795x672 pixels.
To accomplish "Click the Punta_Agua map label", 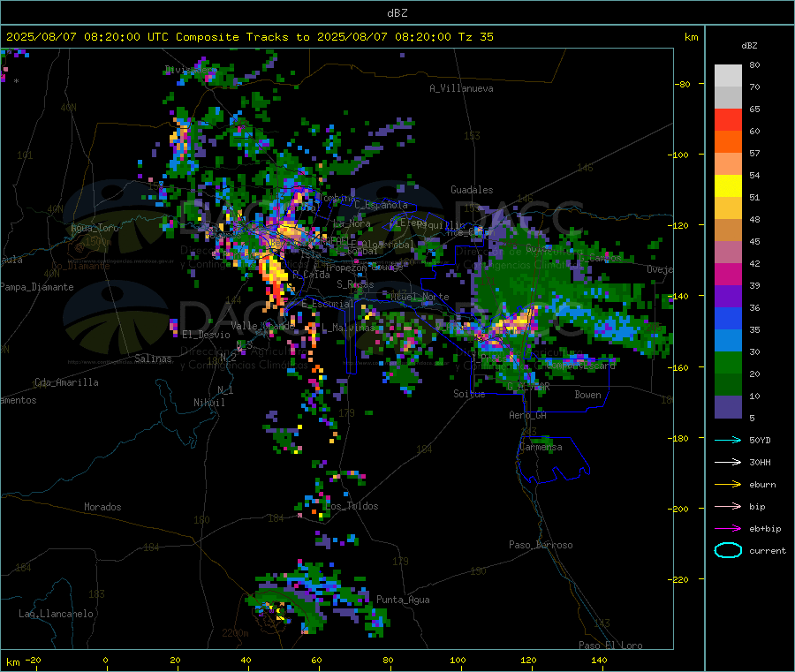I will pos(403,600).
